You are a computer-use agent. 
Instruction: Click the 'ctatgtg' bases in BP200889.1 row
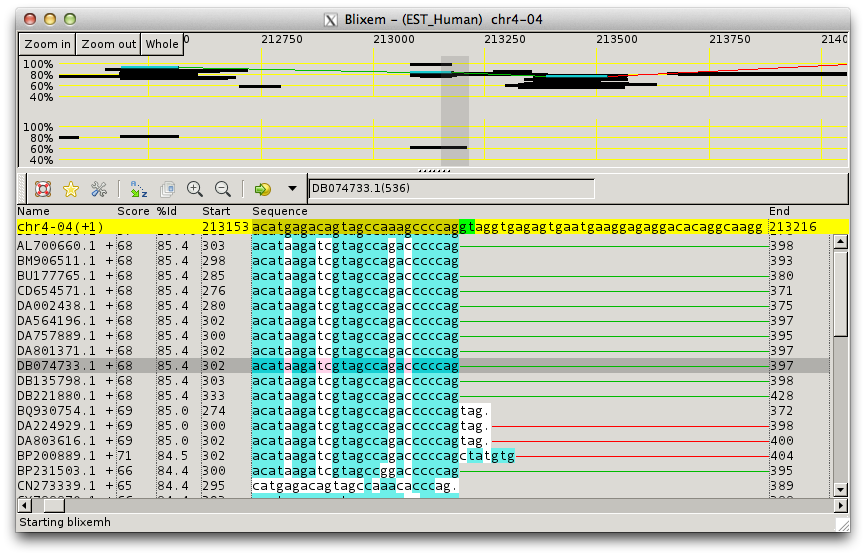487,456
